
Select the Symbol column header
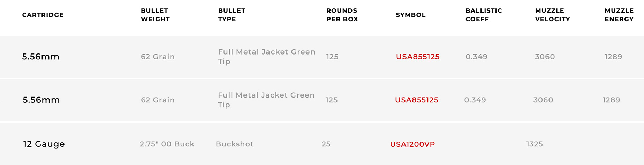(411, 15)
